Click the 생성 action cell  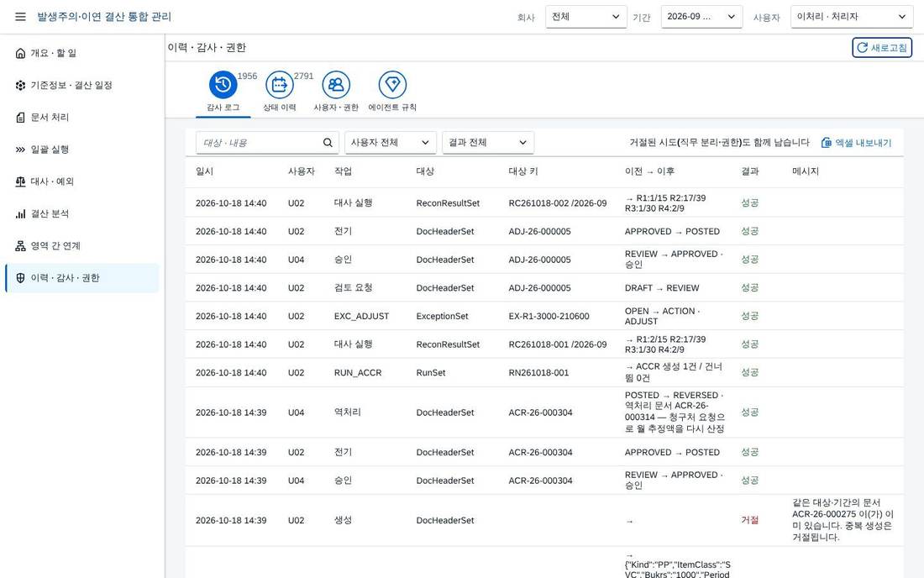click(x=343, y=520)
